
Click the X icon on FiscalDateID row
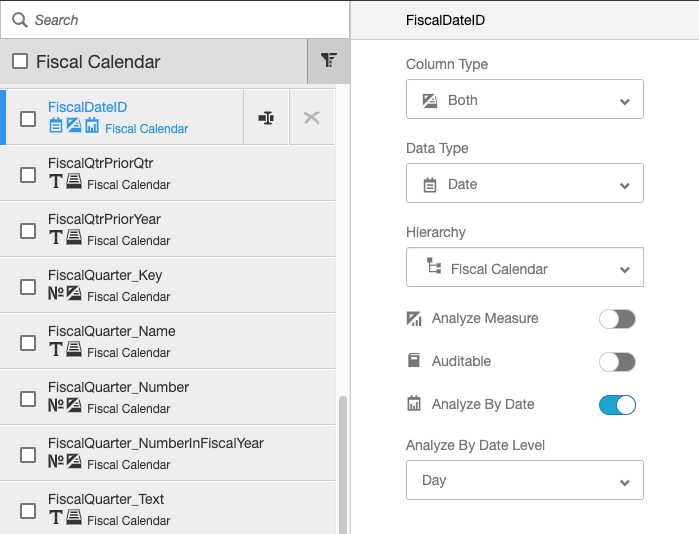[311, 118]
